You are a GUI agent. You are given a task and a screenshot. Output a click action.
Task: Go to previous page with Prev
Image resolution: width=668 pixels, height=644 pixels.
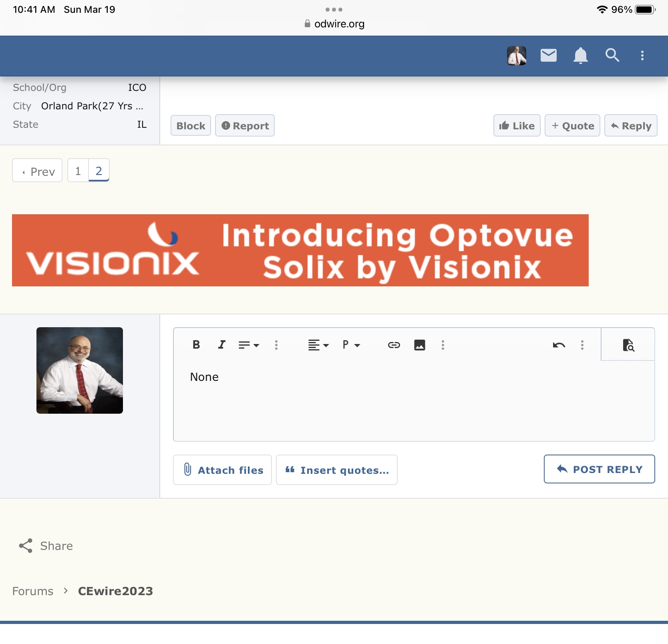tap(37, 171)
